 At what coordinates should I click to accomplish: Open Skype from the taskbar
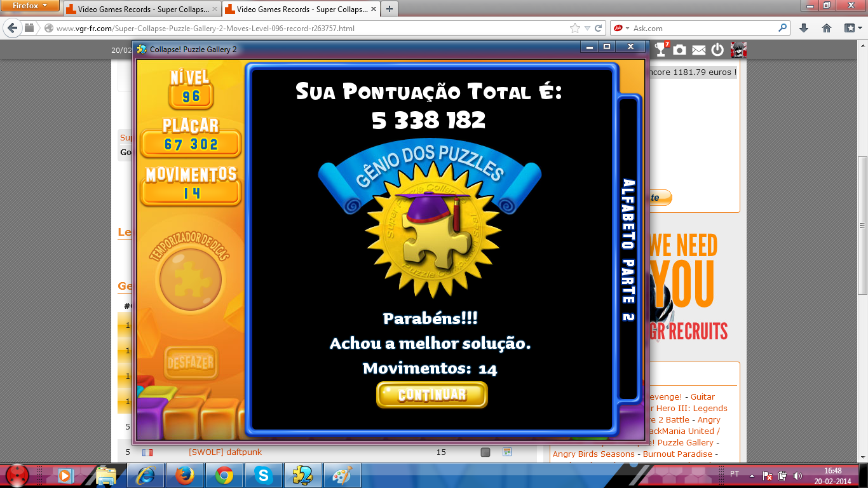(x=263, y=475)
